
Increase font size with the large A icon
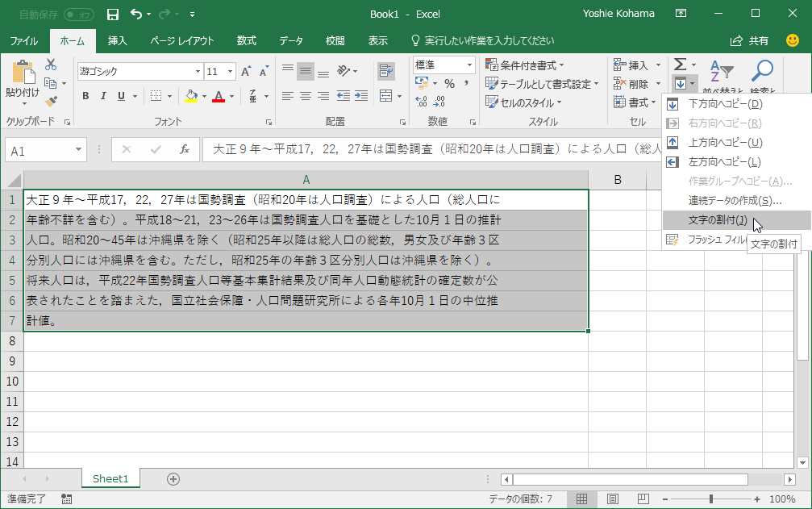coord(246,72)
